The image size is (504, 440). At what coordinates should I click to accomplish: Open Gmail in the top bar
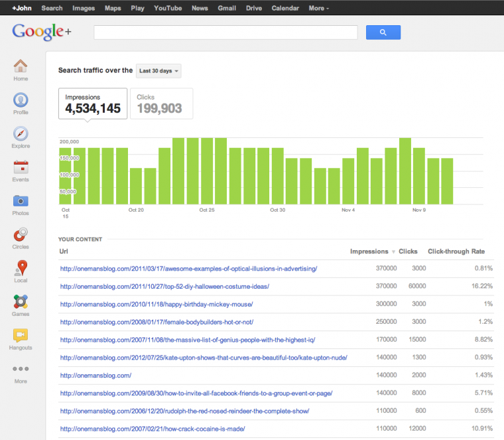tap(227, 8)
